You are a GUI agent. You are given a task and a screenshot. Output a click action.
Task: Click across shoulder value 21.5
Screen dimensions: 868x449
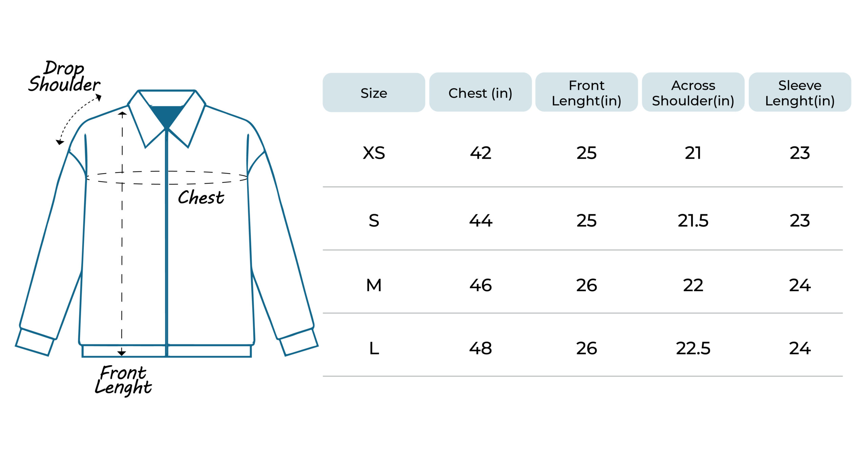tap(693, 221)
